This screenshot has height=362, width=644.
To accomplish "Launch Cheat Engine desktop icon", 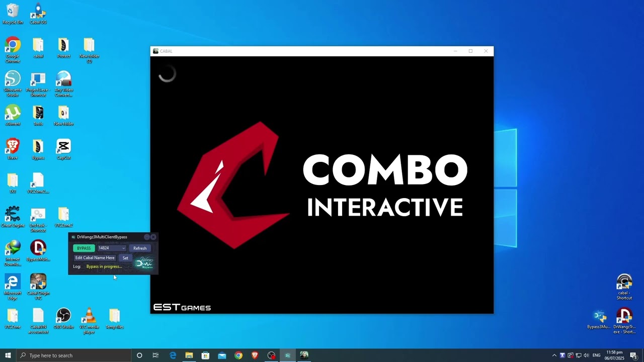I will click(13, 217).
